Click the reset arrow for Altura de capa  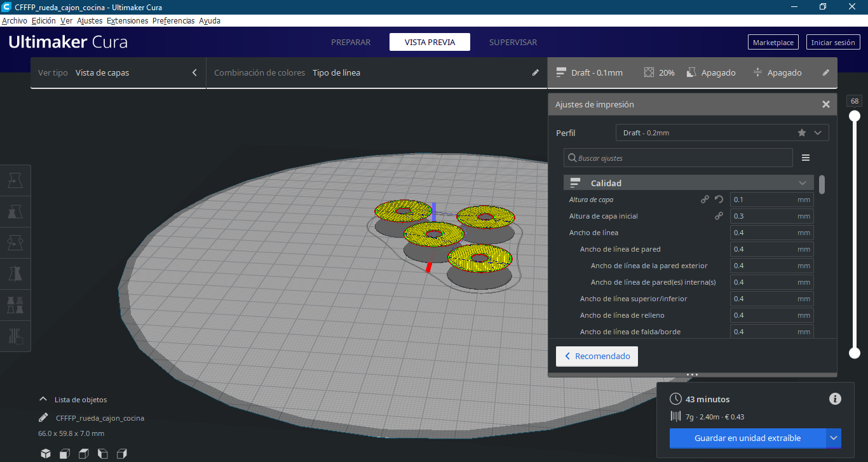point(719,200)
